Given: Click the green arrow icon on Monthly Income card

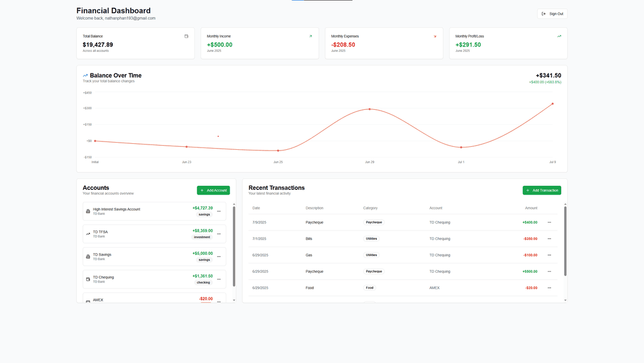Looking at the screenshot, I should pos(310,36).
